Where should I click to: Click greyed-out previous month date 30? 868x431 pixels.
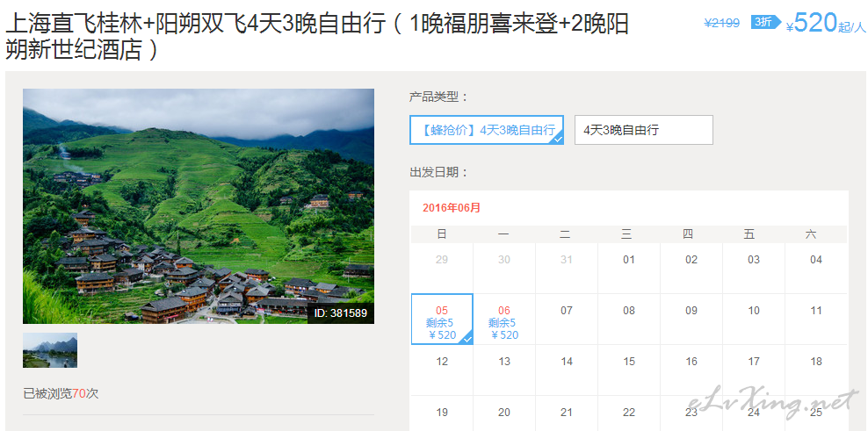tap(503, 269)
